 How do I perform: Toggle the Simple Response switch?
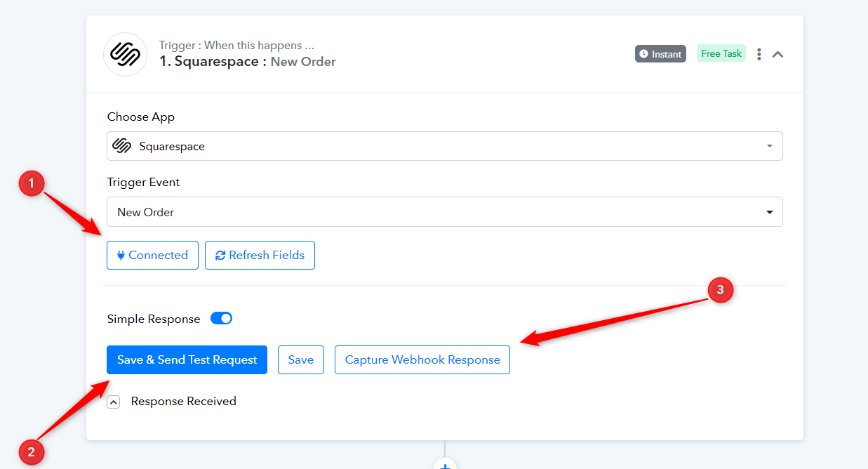tap(222, 318)
